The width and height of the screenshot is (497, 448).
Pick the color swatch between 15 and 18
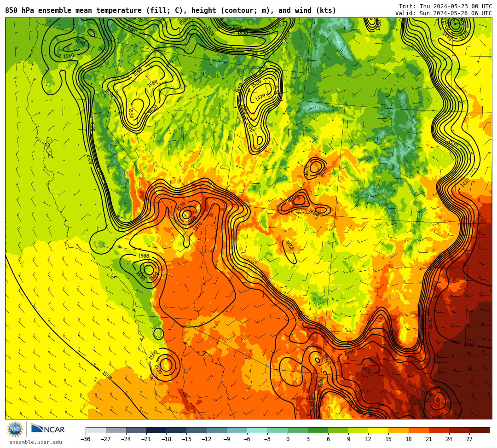(x=399, y=430)
